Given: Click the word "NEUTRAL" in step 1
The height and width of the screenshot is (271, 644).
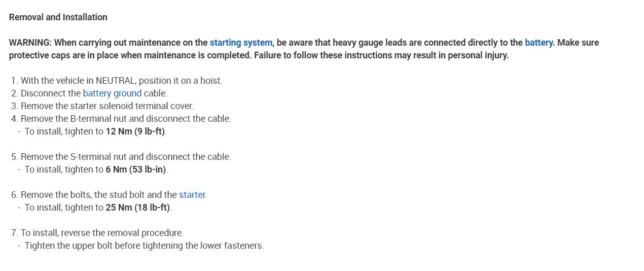Looking at the screenshot, I should click(x=115, y=81).
